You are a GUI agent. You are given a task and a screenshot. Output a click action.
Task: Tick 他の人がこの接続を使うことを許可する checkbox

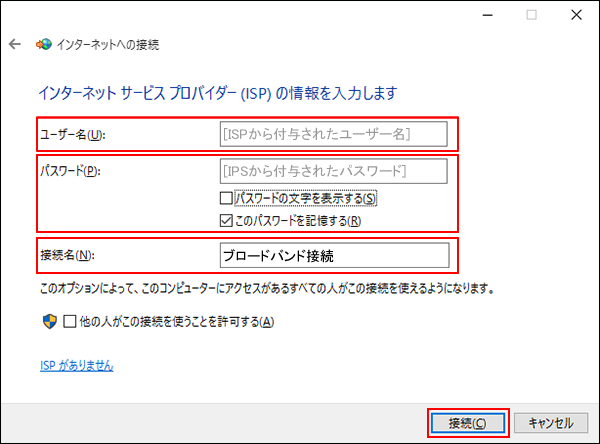point(69,321)
